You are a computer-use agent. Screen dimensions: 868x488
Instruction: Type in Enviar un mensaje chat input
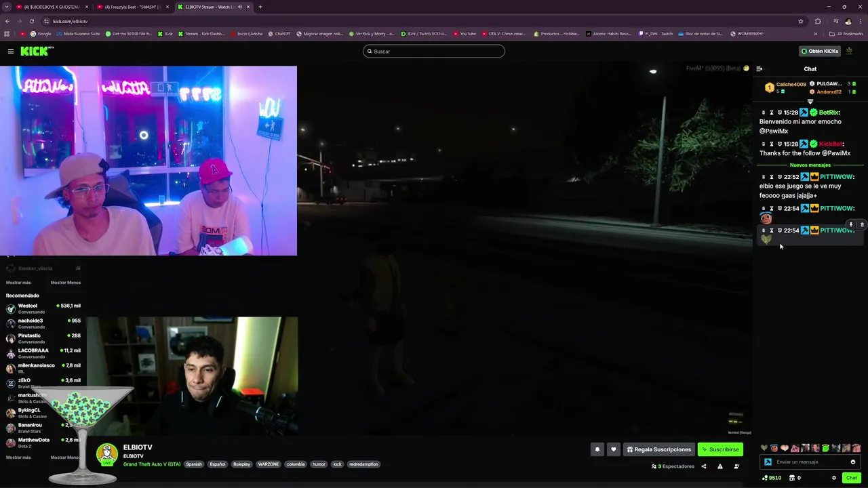[810, 462]
